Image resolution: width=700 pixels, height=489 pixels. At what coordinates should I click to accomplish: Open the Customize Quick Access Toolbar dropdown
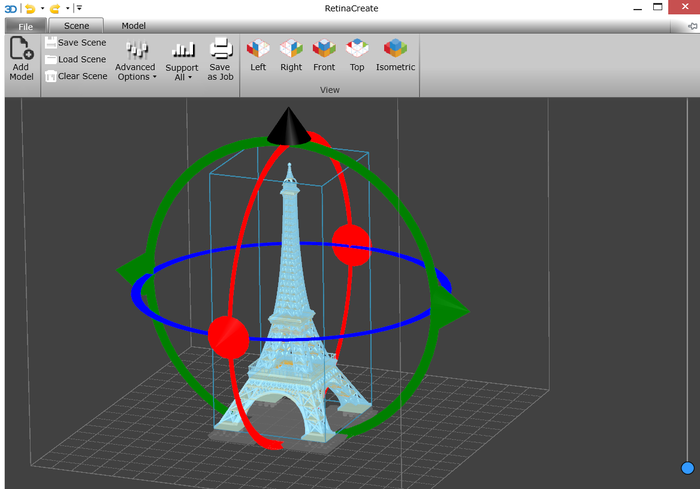click(79, 8)
